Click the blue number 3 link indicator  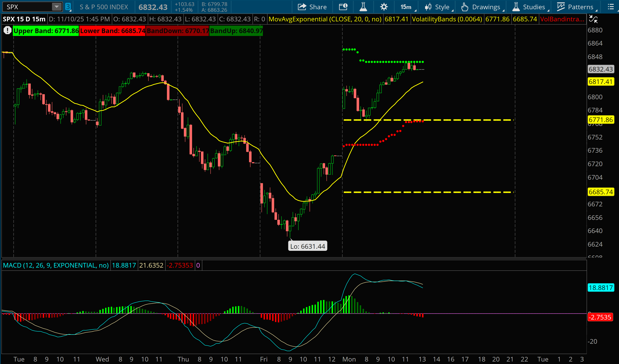68,7
